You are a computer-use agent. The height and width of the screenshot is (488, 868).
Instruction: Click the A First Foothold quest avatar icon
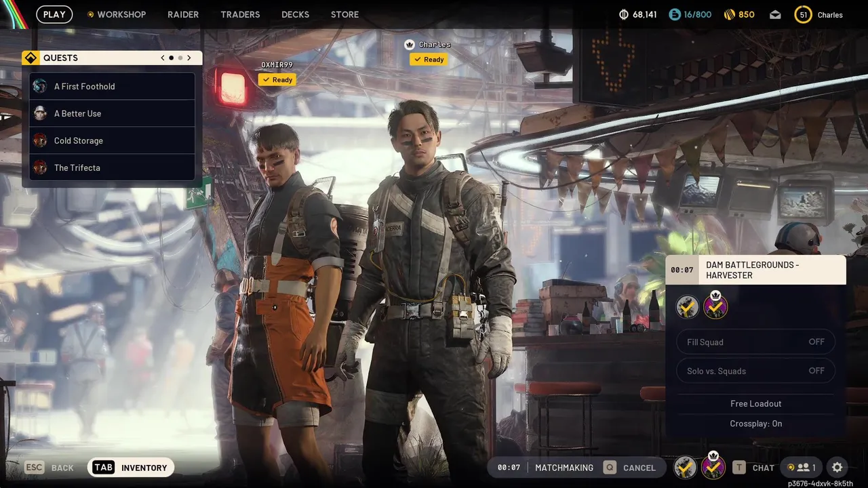click(40, 86)
